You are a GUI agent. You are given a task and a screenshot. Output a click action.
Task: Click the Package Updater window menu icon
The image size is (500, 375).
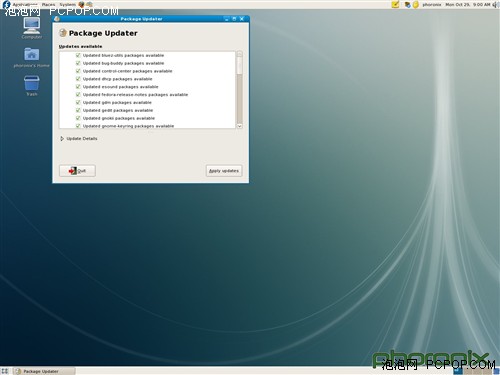tap(57, 19)
